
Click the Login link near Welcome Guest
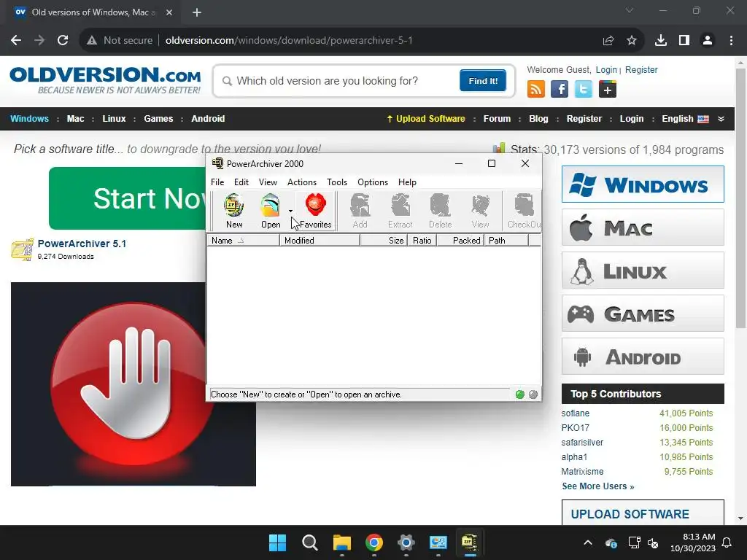pos(606,69)
